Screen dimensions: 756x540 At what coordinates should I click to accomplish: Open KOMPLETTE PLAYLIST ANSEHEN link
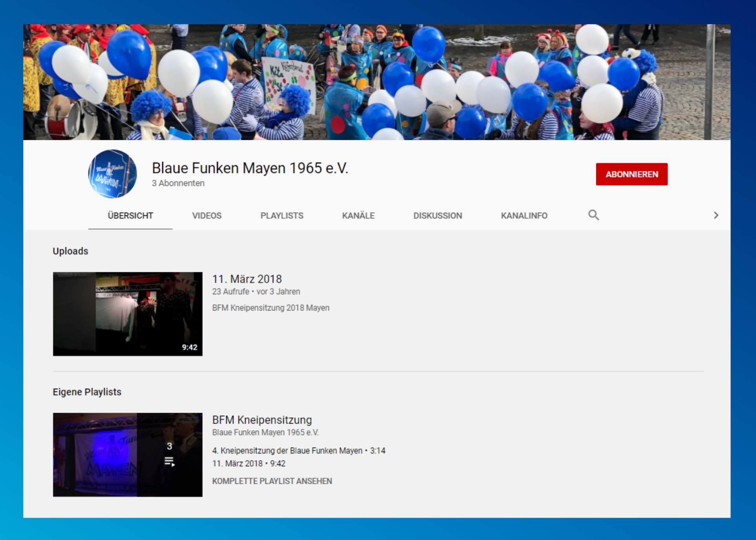272,481
